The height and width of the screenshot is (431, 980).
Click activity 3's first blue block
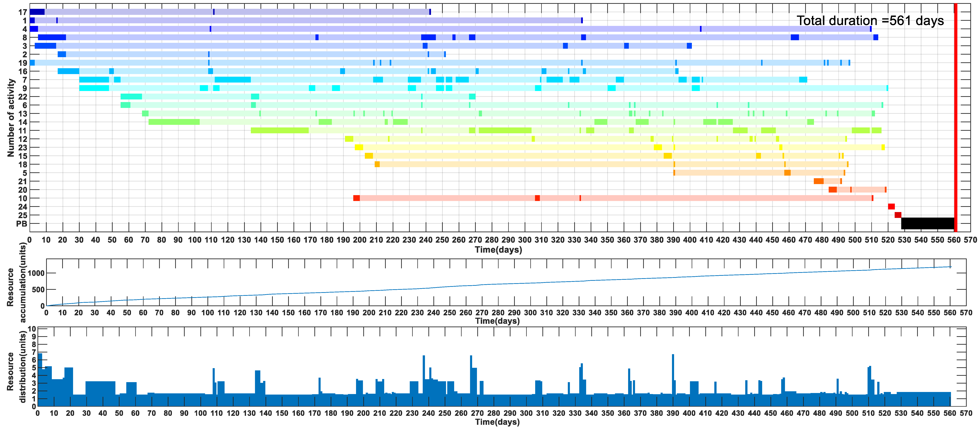coord(45,46)
